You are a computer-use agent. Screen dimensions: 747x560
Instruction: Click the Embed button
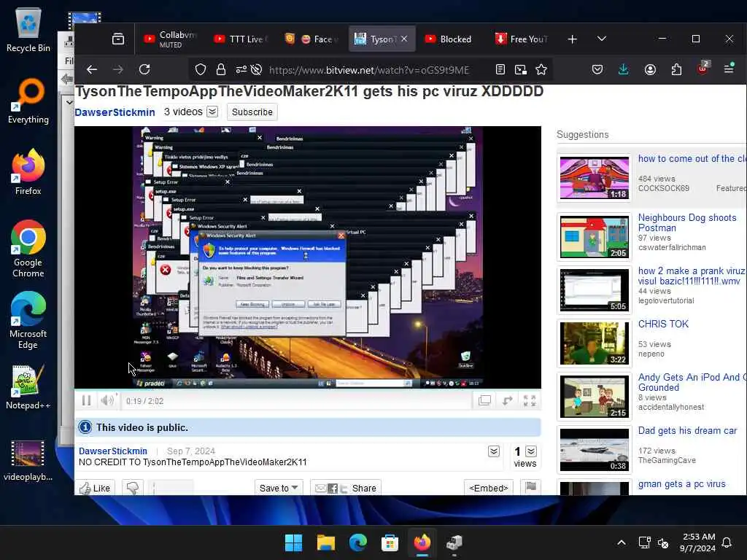coord(488,488)
